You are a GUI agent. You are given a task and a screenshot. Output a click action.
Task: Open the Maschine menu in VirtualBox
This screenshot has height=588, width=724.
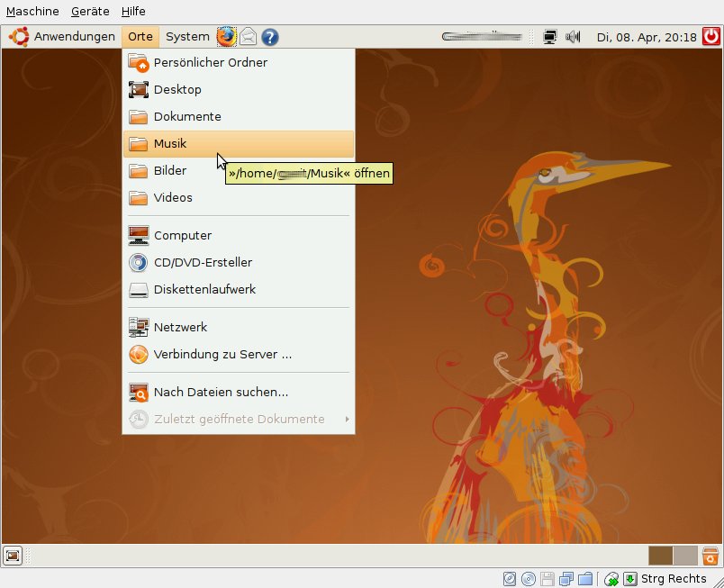(32, 12)
